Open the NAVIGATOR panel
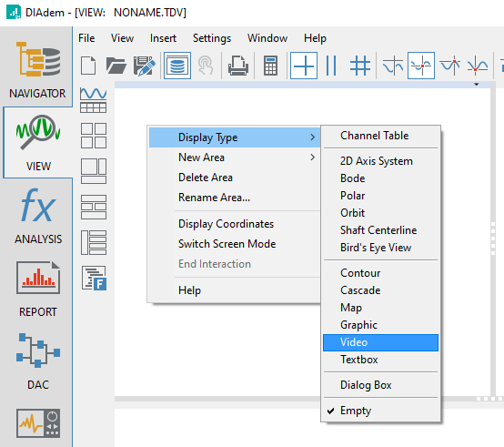This screenshot has width=504, height=447. pyautogui.click(x=37, y=70)
